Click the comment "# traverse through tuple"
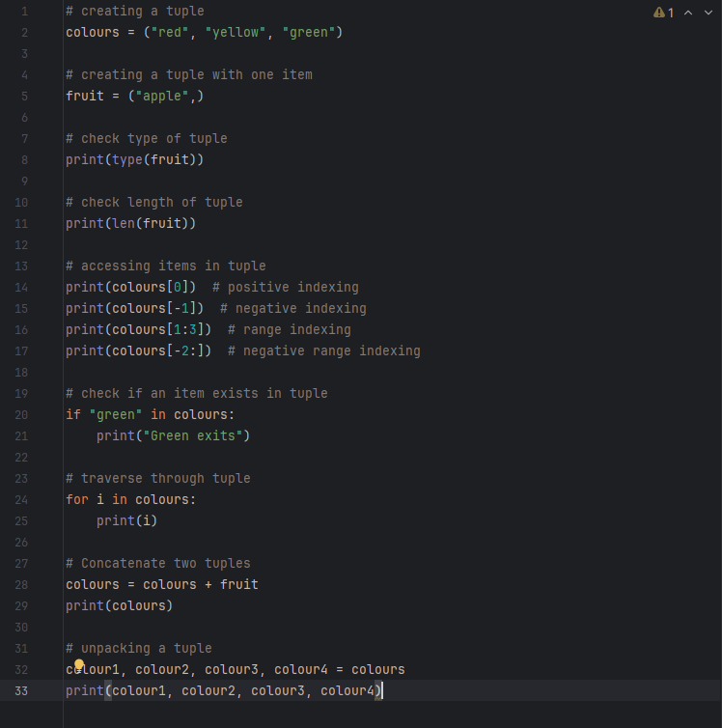The image size is (722, 728). pyautogui.click(x=157, y=478)
